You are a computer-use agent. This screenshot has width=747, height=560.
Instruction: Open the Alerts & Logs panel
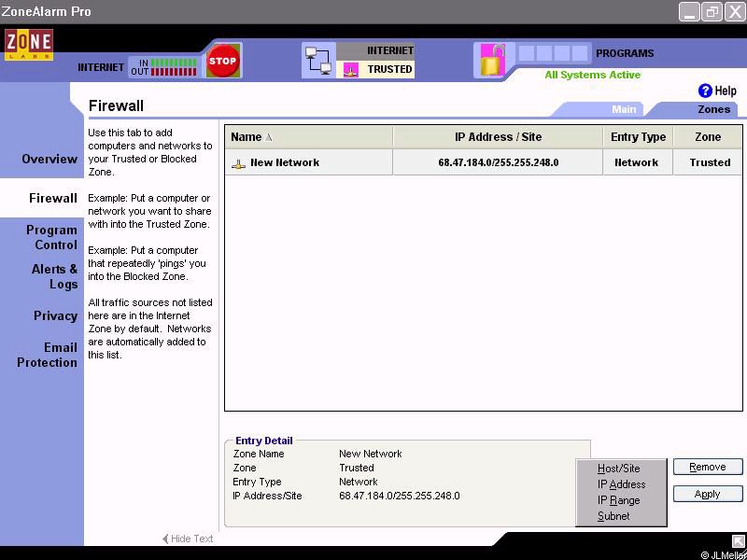[54, 276]
